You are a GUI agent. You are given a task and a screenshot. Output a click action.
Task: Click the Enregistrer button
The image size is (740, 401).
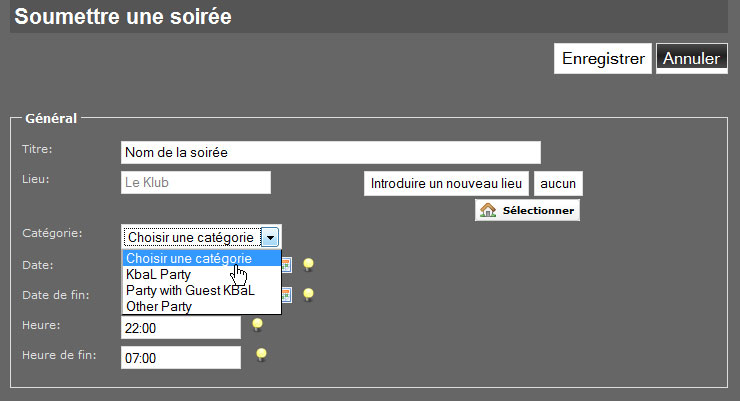point(603,58)
